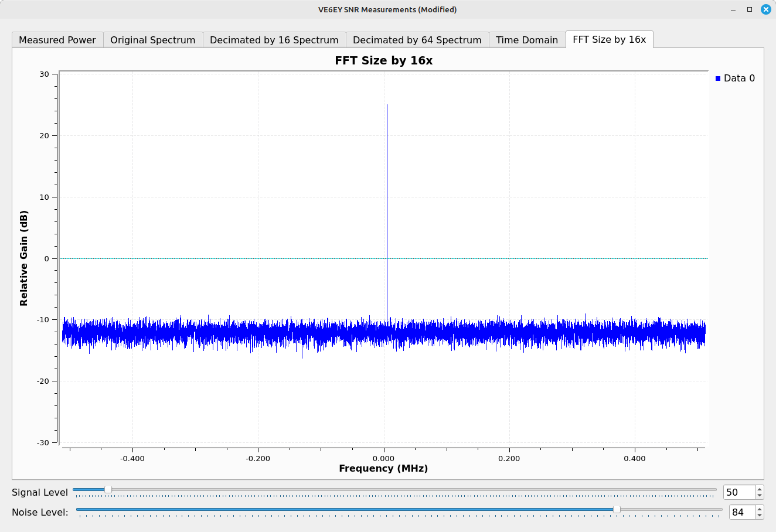Maximize the SNR Measurements window
The width and height of the screenshot is (776, 532).
click(x=749, y=9)
